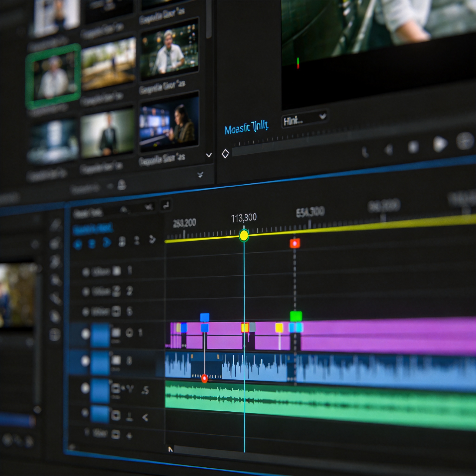Click the step-back button left of Stop
The width and height of the screenshot is (476, 476).
click(x=389, y=149)
